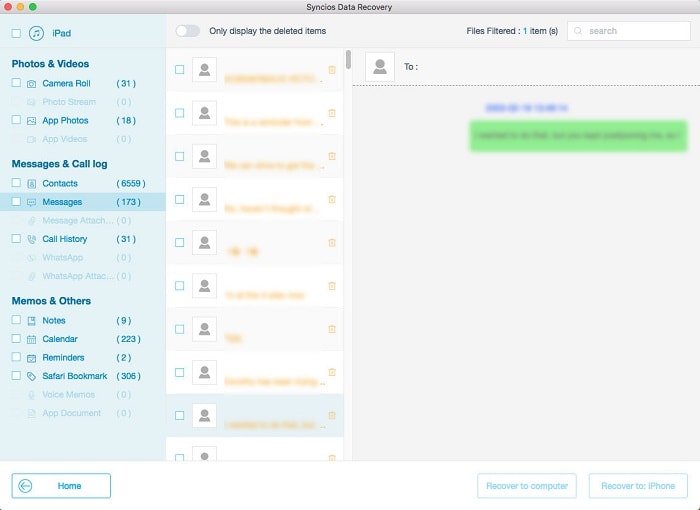Open the Camera Roll category
Screen dimensions: 700x510
tap(67, 84)
